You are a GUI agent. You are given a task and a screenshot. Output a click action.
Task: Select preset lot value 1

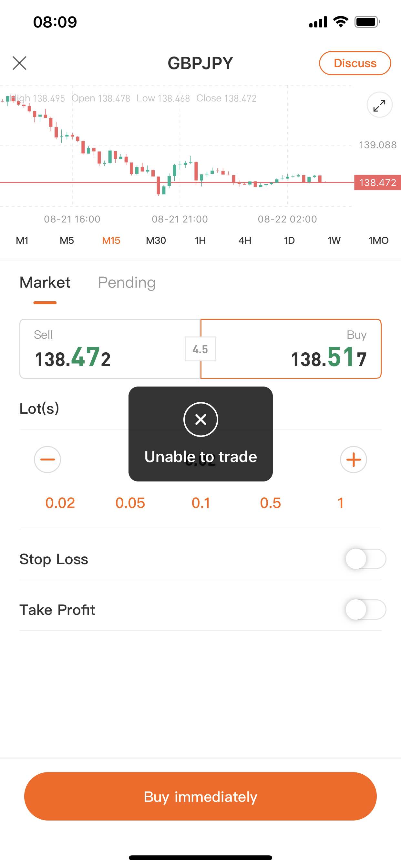tap(341, 503)
